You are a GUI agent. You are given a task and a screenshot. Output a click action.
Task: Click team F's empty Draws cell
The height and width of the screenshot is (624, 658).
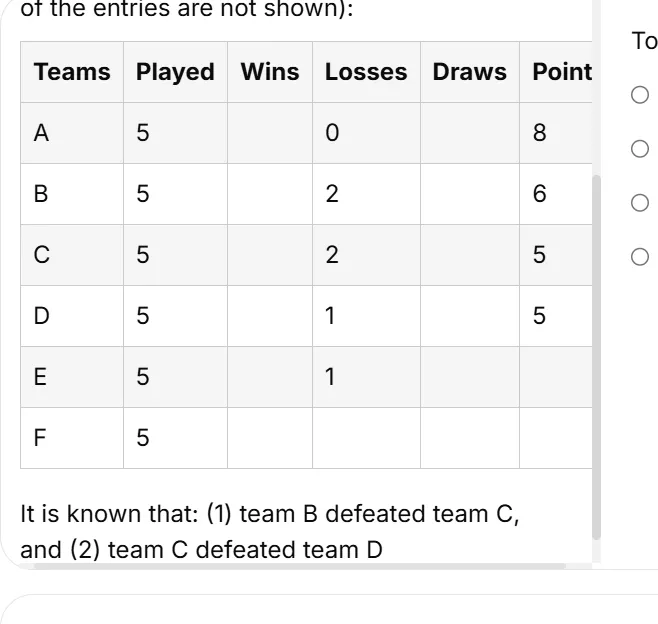[470, 438]
